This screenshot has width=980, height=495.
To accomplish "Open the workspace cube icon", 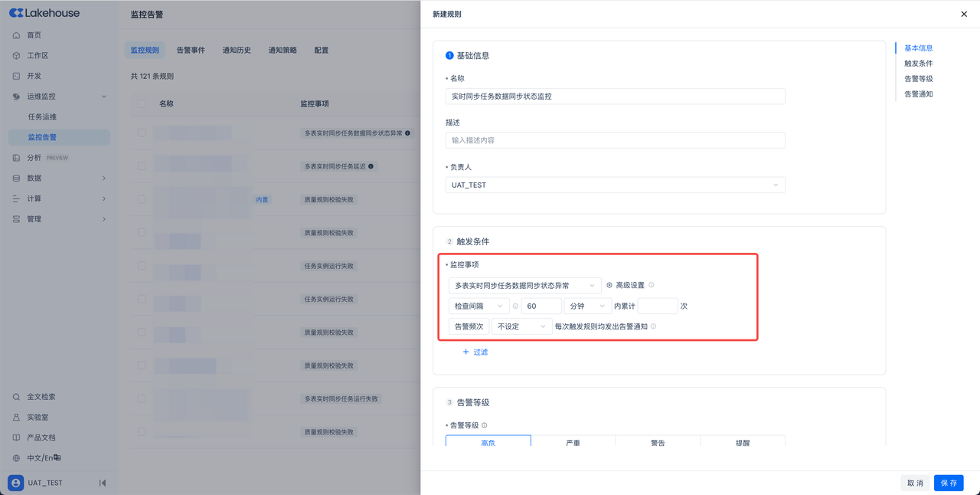I will point(16,56).
